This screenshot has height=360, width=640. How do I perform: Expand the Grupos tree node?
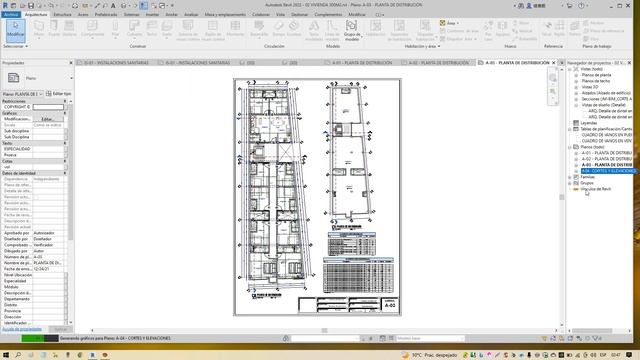570,183
